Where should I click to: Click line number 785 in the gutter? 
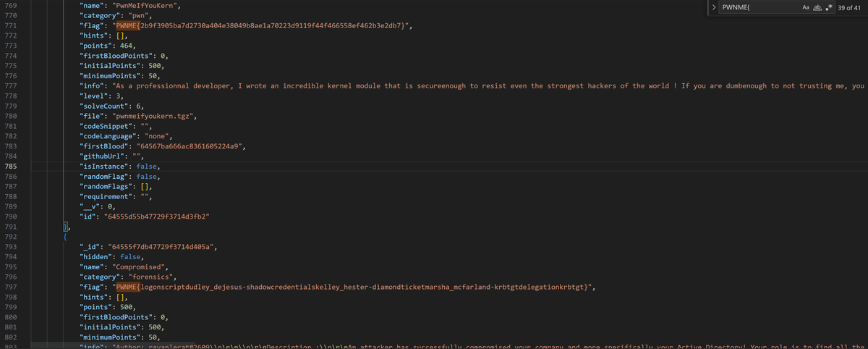[12, 166]
